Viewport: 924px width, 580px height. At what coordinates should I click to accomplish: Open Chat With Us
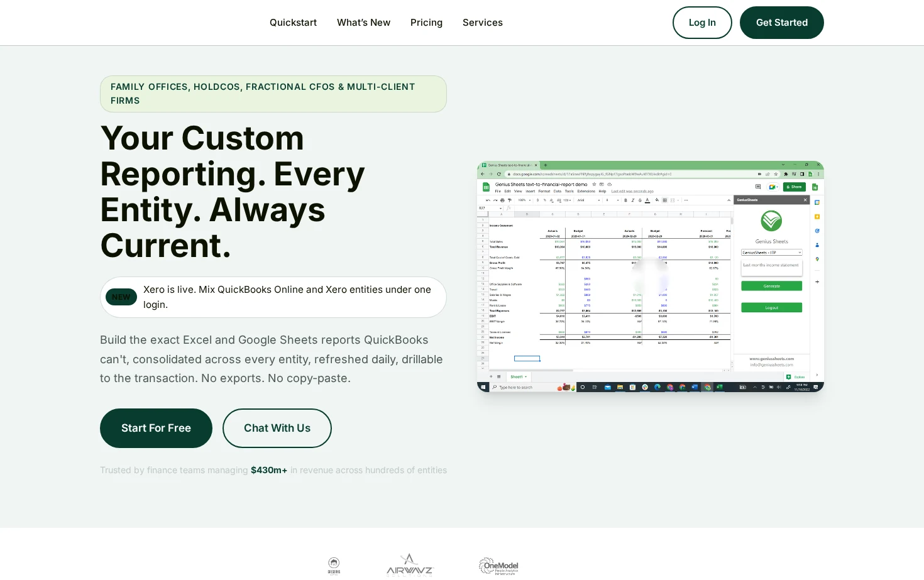[x=277, y=428]
